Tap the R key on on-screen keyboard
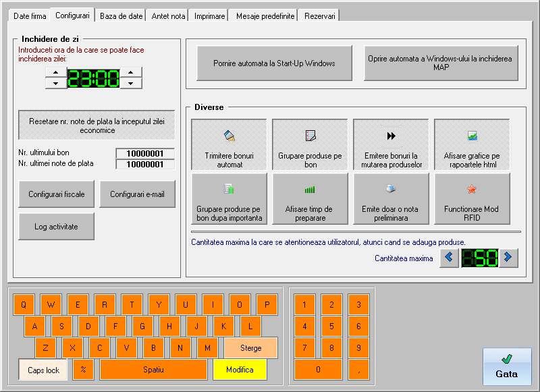 105,304
